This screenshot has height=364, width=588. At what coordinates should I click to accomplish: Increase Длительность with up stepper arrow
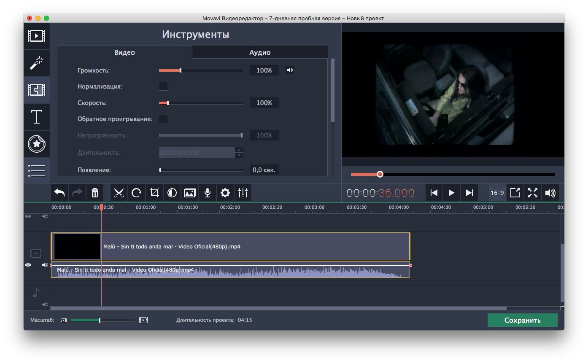[x=239, y=150]
